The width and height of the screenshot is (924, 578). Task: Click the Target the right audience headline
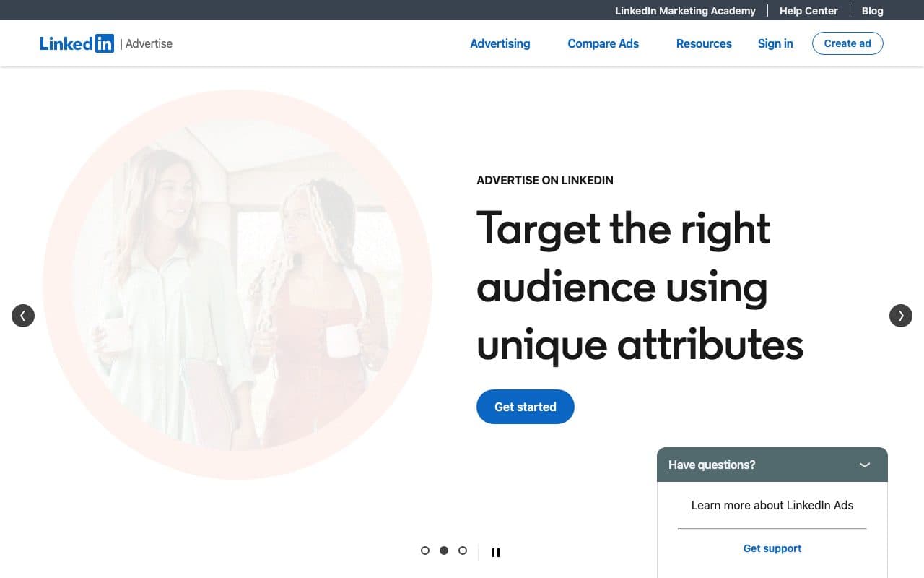tap(640, 286)
